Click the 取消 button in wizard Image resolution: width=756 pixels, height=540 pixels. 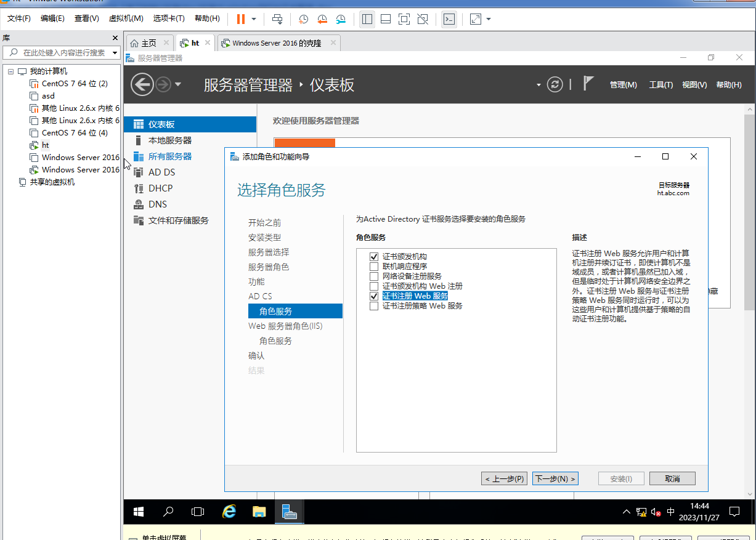click(x=672, y=478)
